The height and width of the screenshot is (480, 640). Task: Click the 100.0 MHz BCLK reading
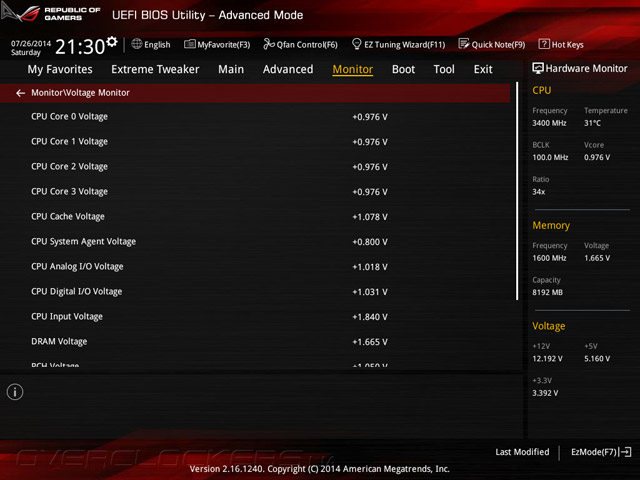(x=550, y=157)
